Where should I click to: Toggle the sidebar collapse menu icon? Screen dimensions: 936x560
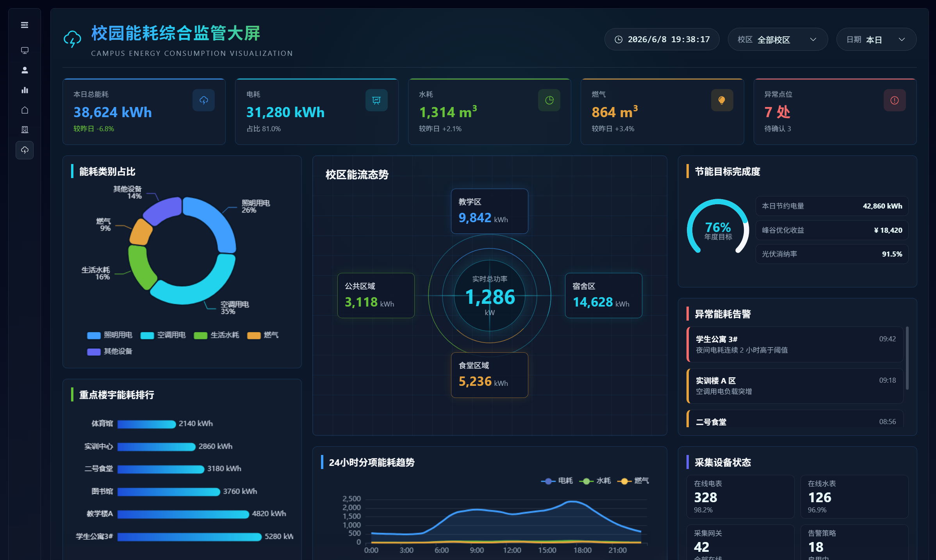point(25,25)
